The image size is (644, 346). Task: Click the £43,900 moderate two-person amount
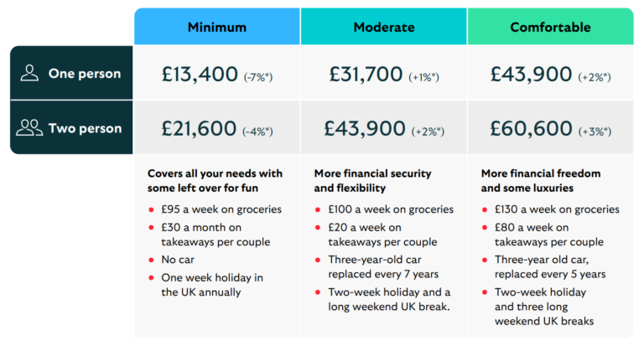tap(366, 129)
